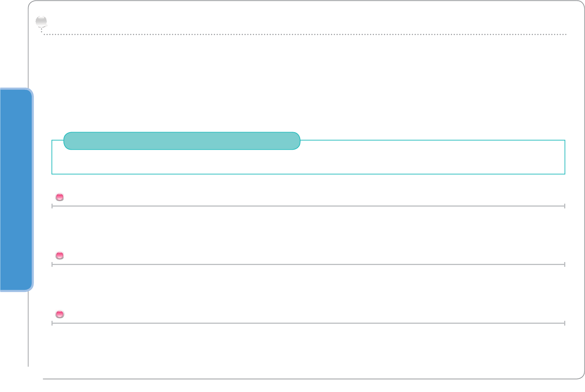The height and width of the screenshot is (392, 585).
Task: Select the blue side tab
Action: click(x=16, y=190)
